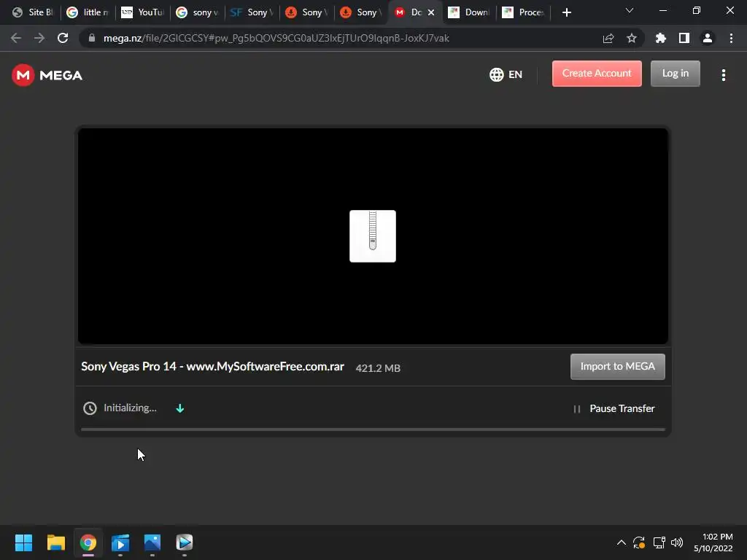The height and width of the screenshot is (560, 747).
Task: Click Import to MEGA button
Action: tap(617, 366)
